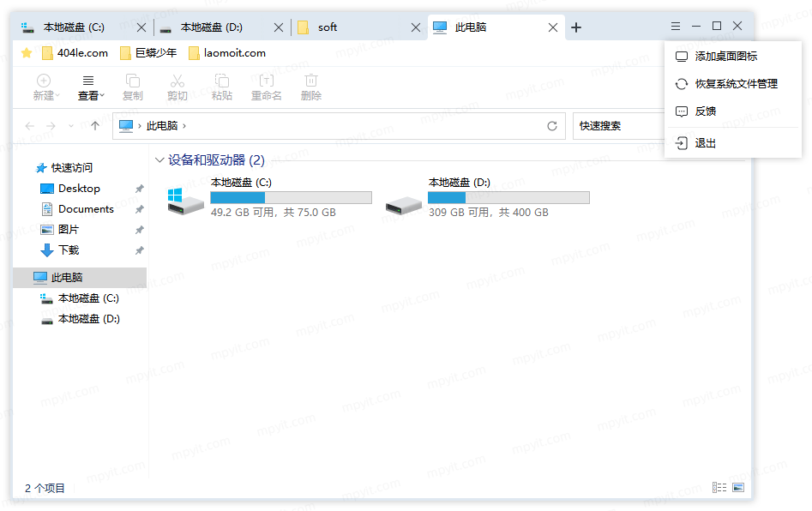Viewport: 812px width, 511px height.
Task: Open the 巨蟒少年 bookmark folder
Action: click(x=148, y=53)
